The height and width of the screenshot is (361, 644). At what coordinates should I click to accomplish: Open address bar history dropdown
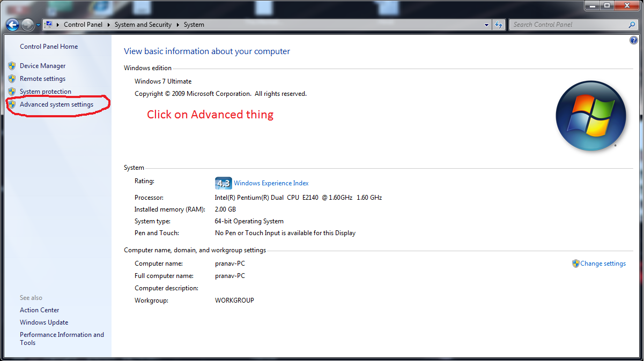[x=486, y=25]
